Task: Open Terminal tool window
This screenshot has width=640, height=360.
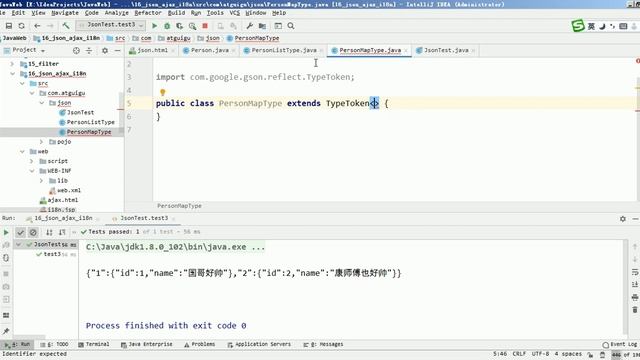Action: pyautogui.click(x=93, y=344)
